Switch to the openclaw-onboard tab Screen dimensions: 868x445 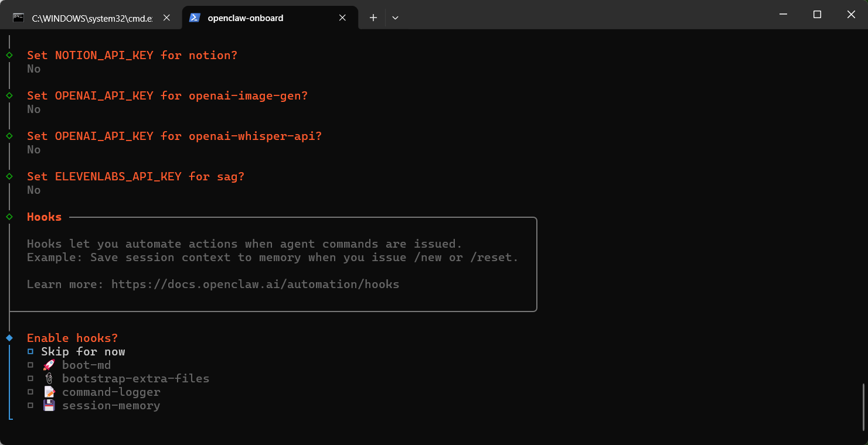click(258, 18)
